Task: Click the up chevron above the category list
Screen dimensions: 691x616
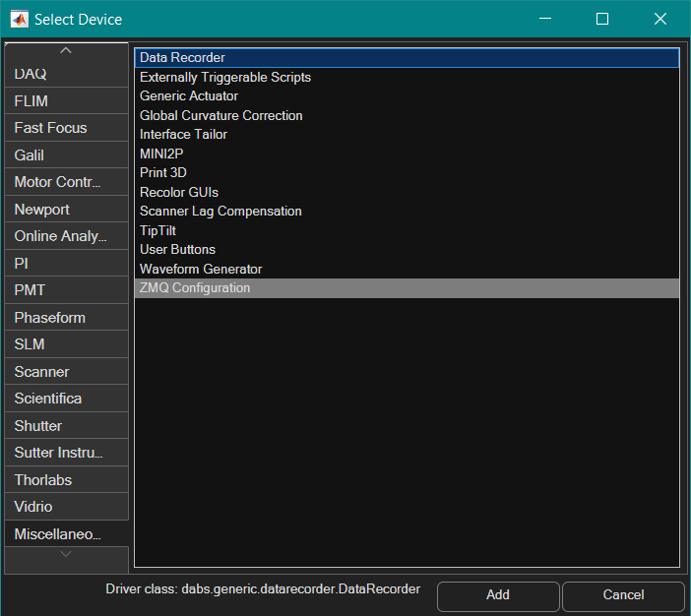Action: click(x=66, y=50)
